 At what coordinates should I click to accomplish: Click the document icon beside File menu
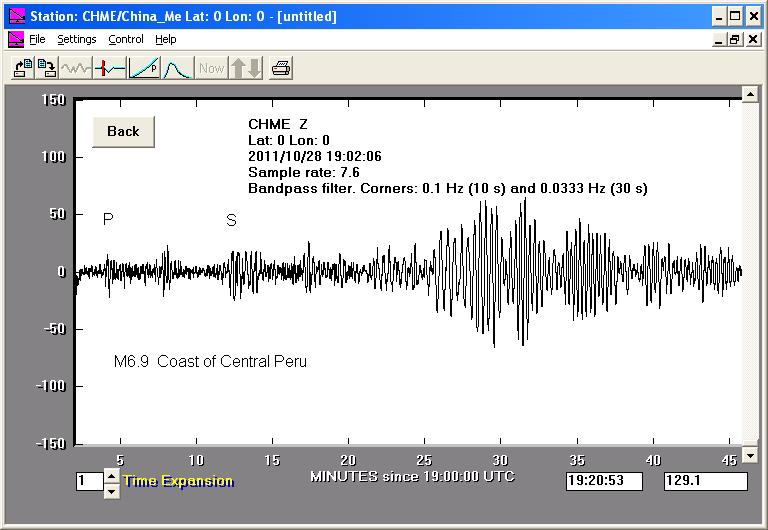coord(16,40)
